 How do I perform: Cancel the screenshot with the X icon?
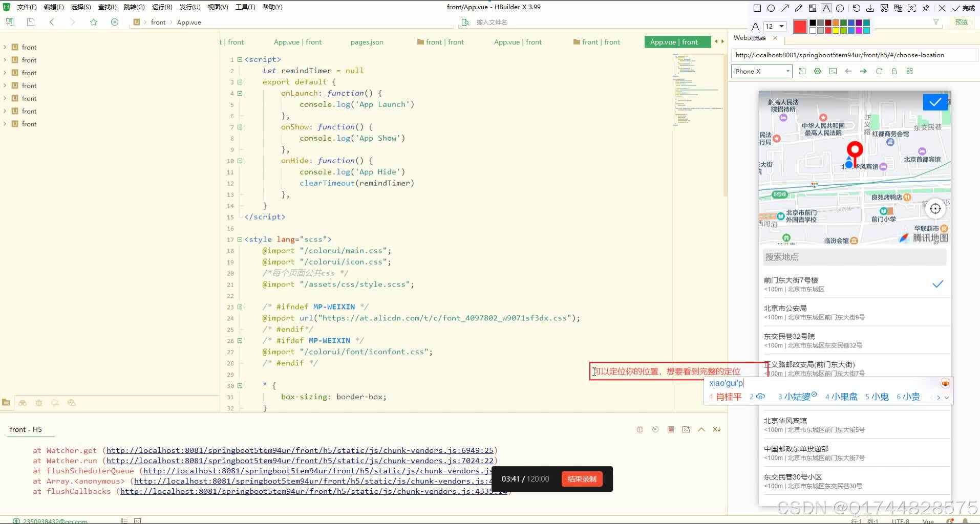[x=942, y=8]
